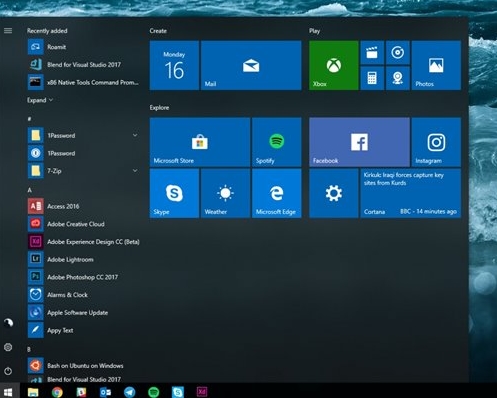This screenshot has height=398, width=497.
Task: Open the Facebook tile
Action: 359,142
